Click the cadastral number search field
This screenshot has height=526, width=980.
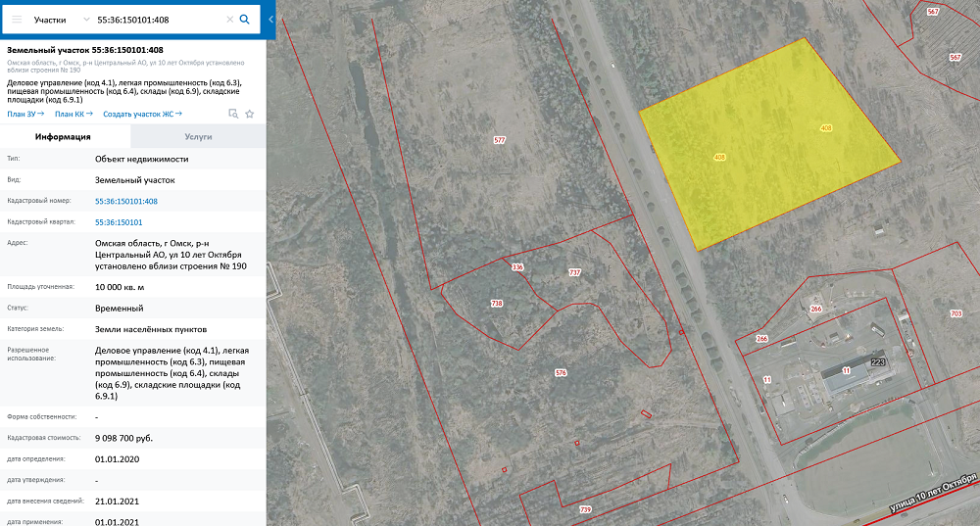157,20
